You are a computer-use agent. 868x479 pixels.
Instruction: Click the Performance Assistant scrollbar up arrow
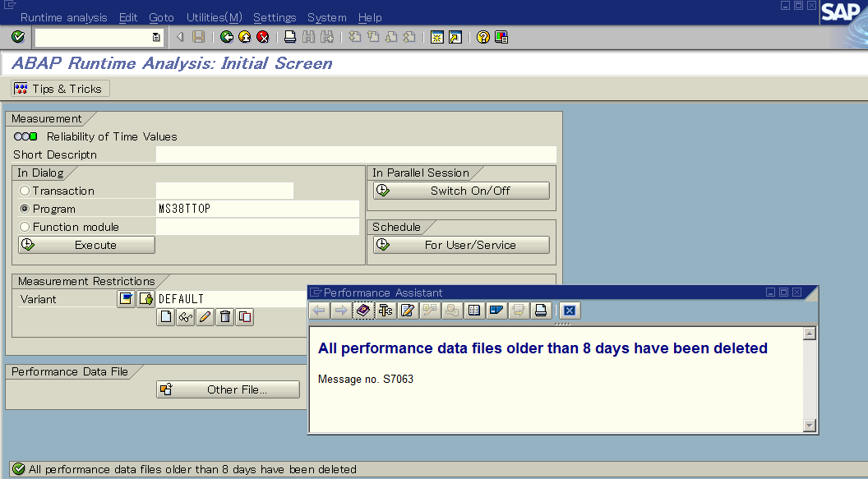[810, 333]
